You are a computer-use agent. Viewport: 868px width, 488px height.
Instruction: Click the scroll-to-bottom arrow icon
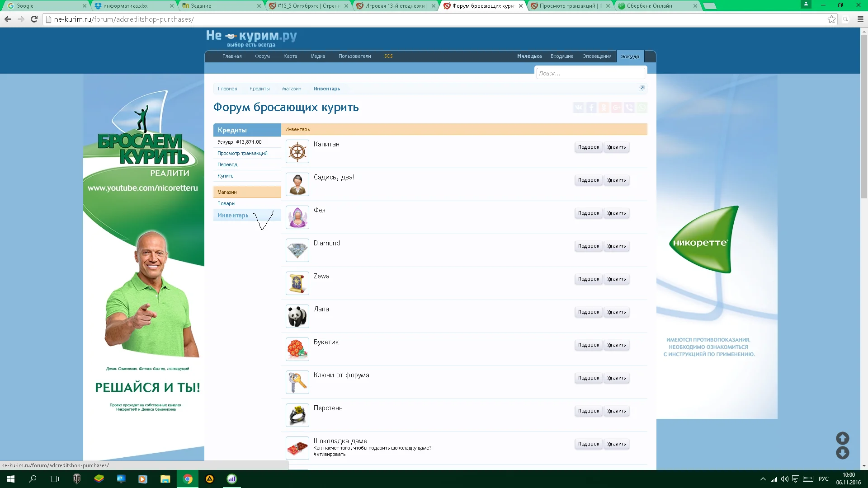click(842, 453)
